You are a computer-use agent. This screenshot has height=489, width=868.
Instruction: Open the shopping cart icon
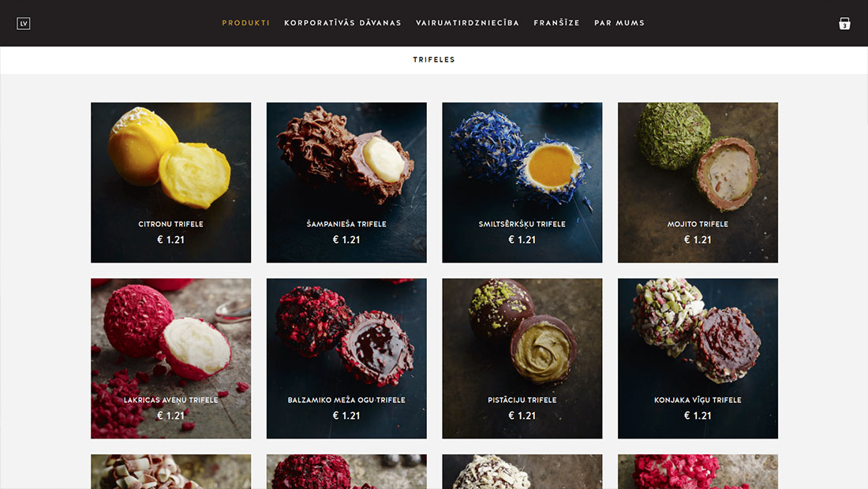(844, 23)
